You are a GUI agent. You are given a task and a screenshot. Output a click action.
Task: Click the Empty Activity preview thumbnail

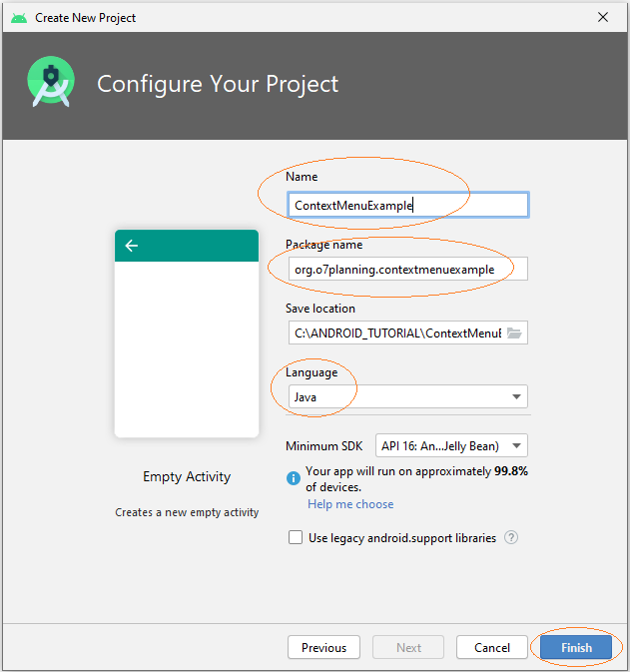pyautogui.click(x=187, y=334)
